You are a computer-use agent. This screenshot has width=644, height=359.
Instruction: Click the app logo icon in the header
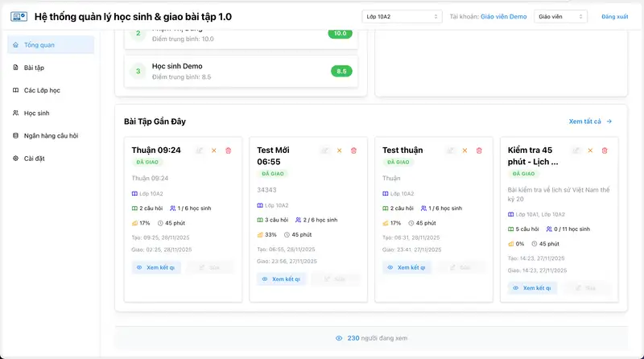click(x=17, y=17)
